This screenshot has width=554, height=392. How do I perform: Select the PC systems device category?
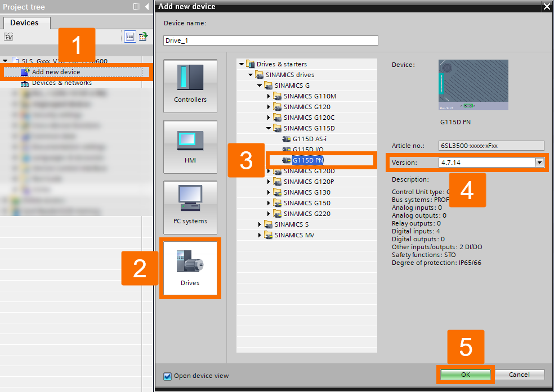pyautogui.click(x=190, y=208)
